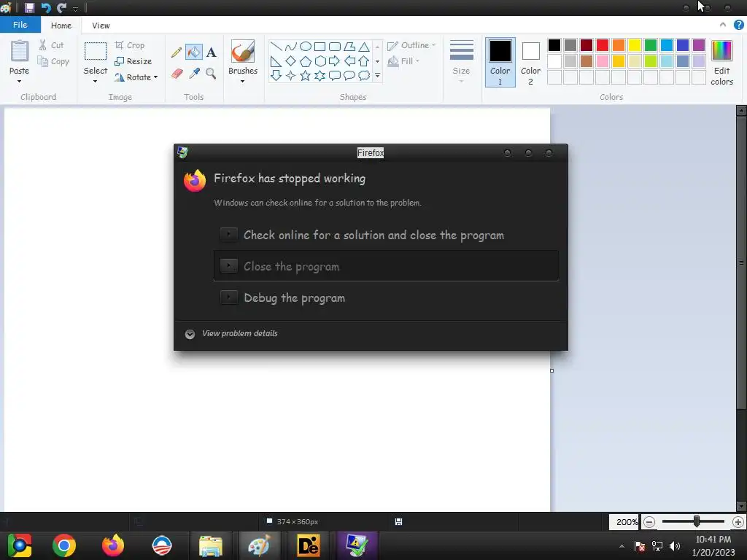Choose the Line shape
747x560 pixels.
coord(276,47)
